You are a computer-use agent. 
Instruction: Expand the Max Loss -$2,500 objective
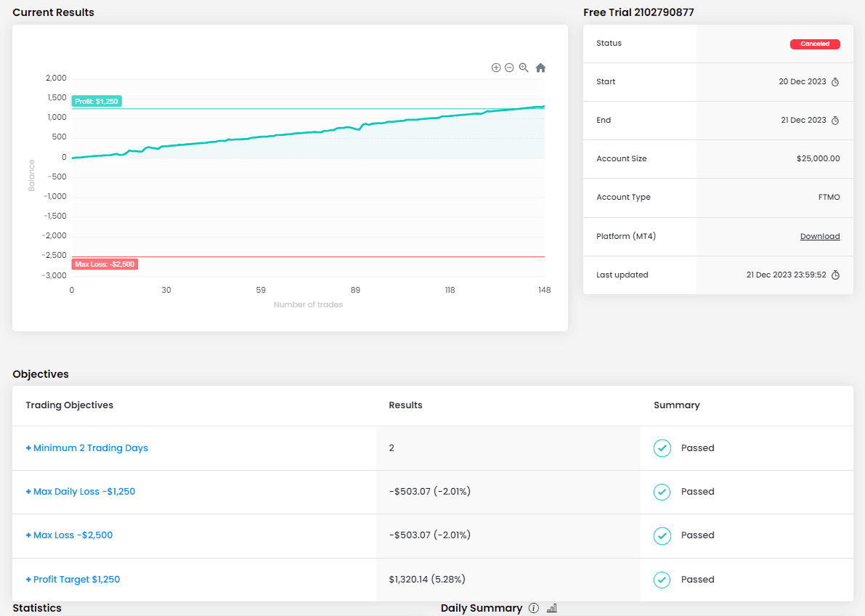(69, 535)
